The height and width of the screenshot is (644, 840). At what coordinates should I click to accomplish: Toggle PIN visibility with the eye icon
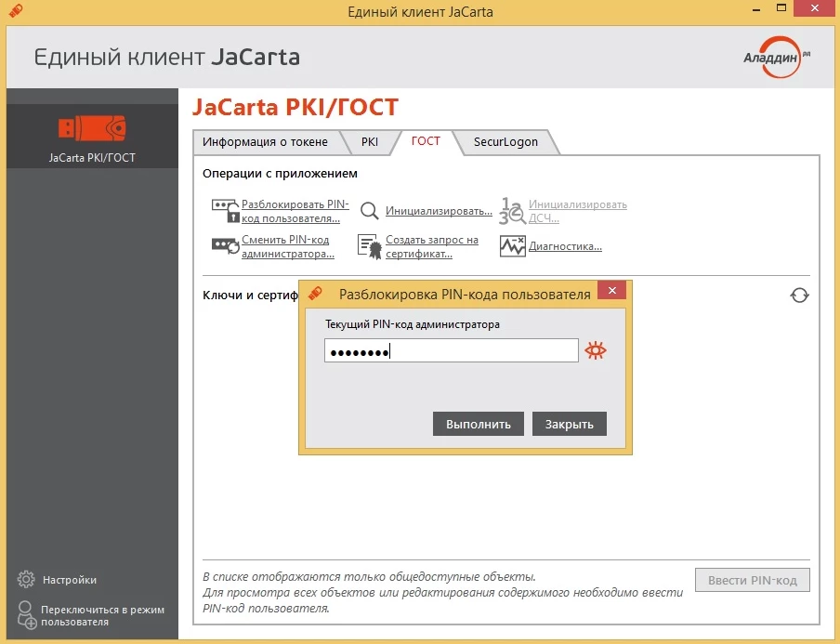point(596,350)
